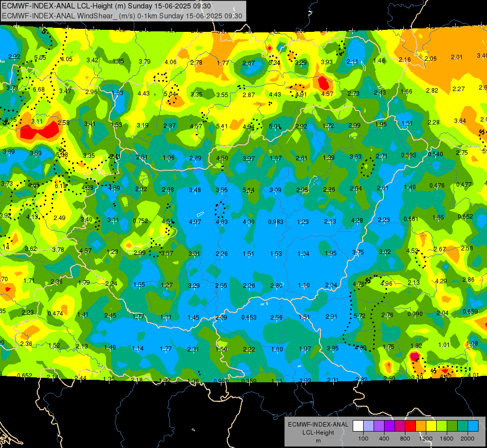Click the wind shear value 5.04

coord(170,94)
